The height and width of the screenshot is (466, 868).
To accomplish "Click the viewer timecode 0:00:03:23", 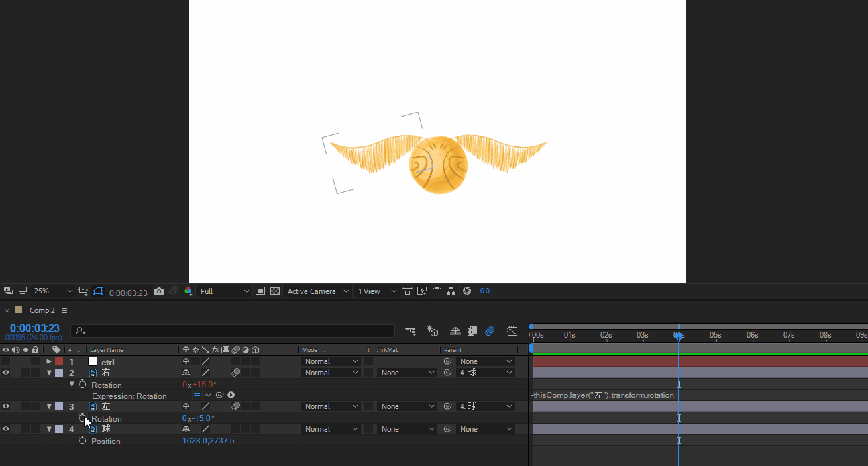I will (129, 292).
